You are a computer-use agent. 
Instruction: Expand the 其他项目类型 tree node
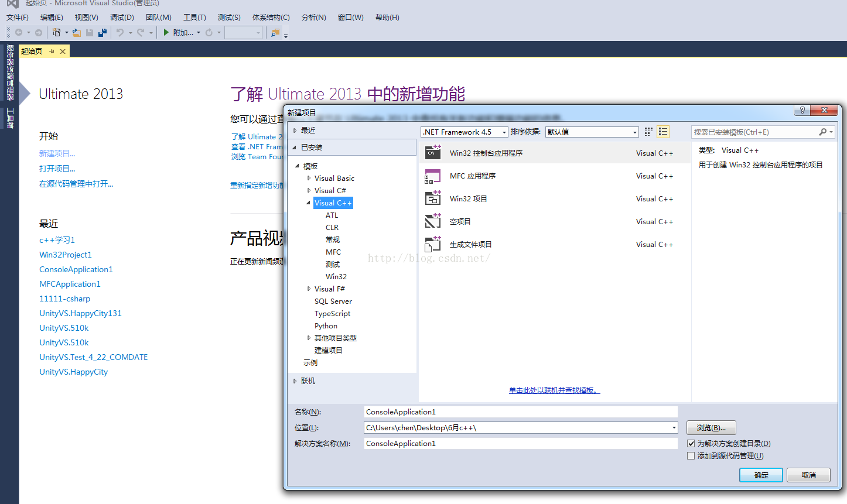coord(309,338)
